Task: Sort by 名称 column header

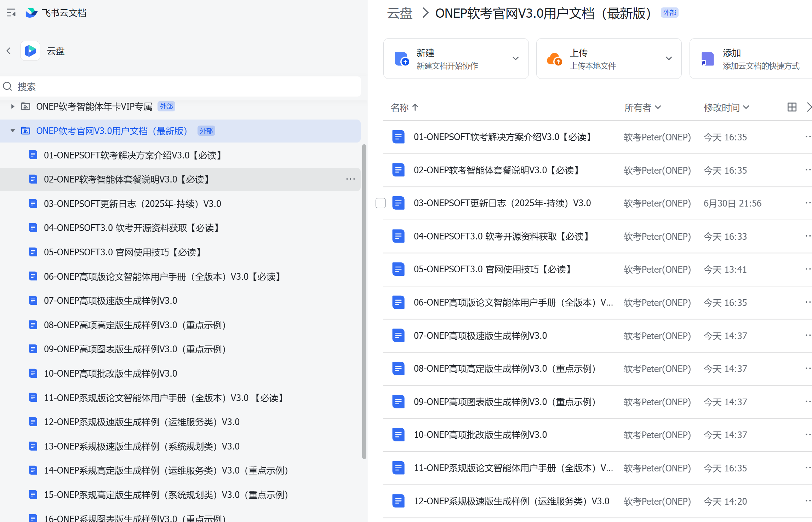Action: coord(405,107)
